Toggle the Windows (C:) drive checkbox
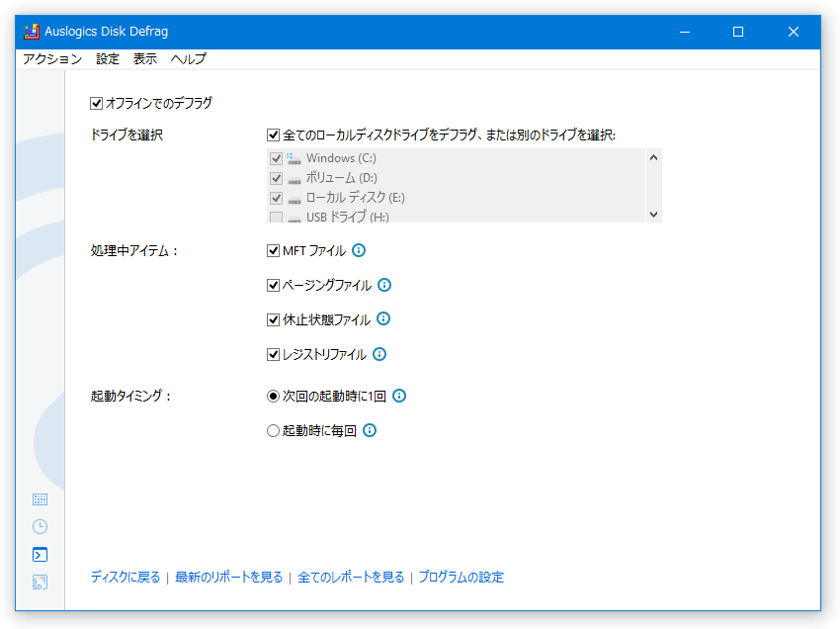The image size is (840, 629). pyautogui.click(x=276, y=158)
